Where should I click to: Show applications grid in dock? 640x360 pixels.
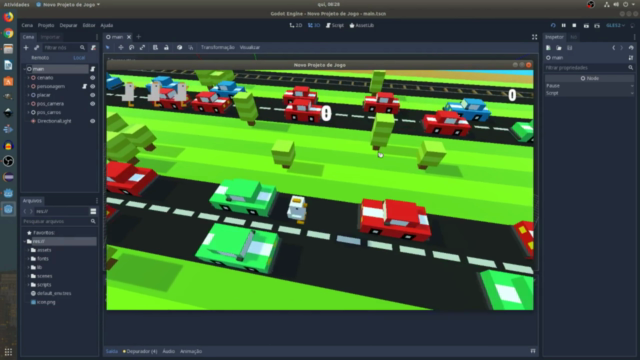tap(8, 351)
